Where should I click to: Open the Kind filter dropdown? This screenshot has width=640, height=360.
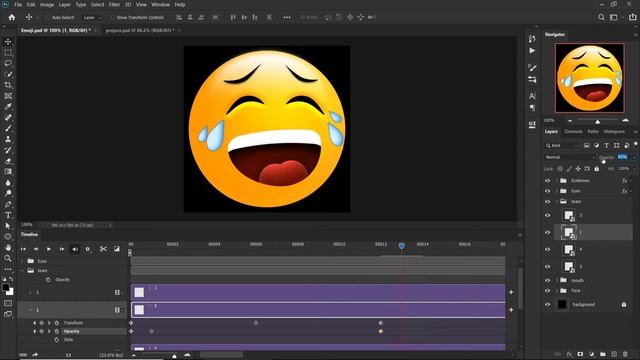[x=562, y=145]
